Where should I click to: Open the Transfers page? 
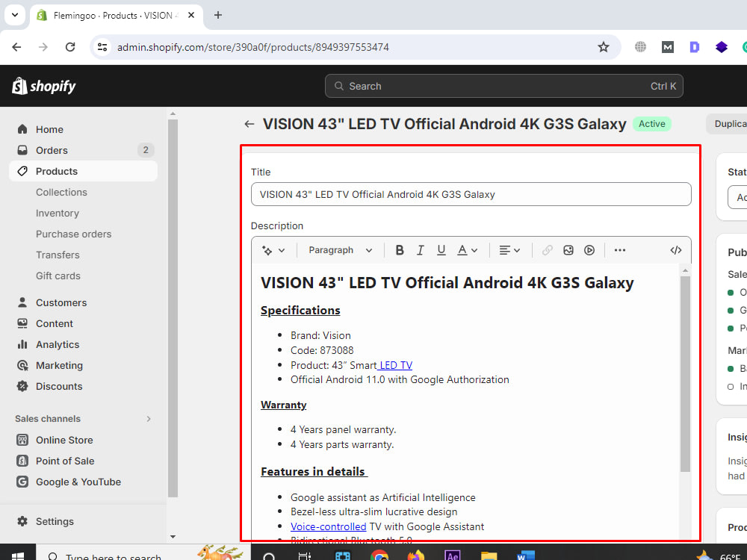(x=58, y=255)
